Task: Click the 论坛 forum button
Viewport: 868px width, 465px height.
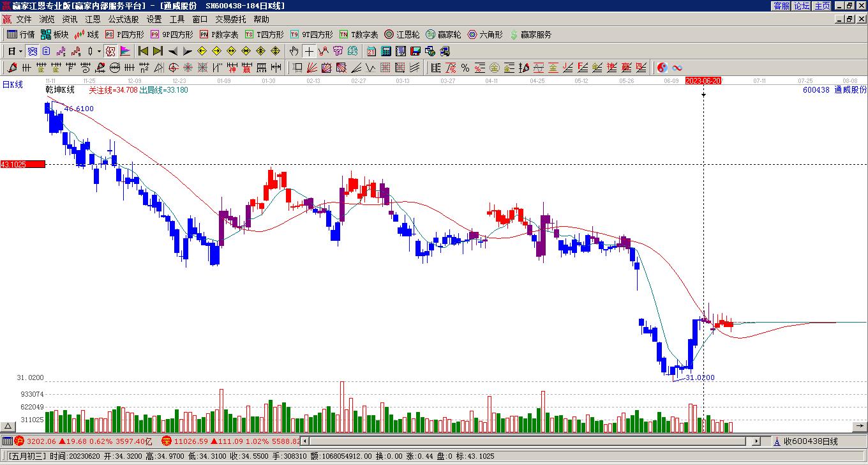Action: (802, 6)
